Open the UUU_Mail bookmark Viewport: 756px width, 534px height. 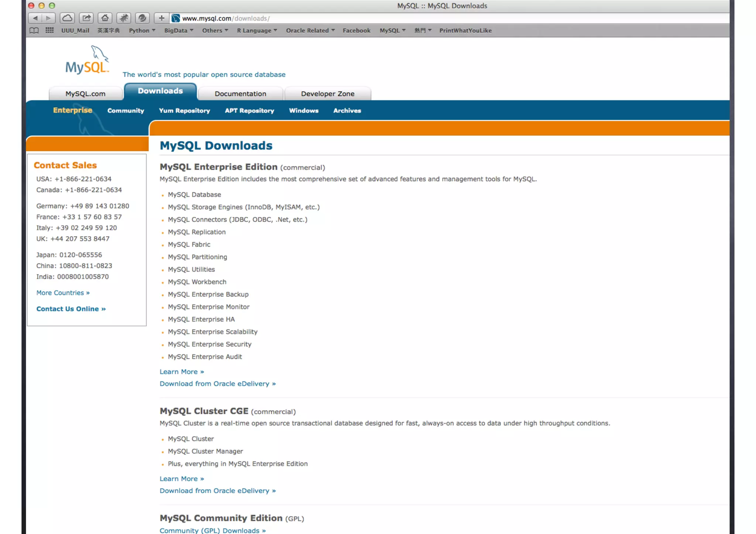click(x=75, y=31)
